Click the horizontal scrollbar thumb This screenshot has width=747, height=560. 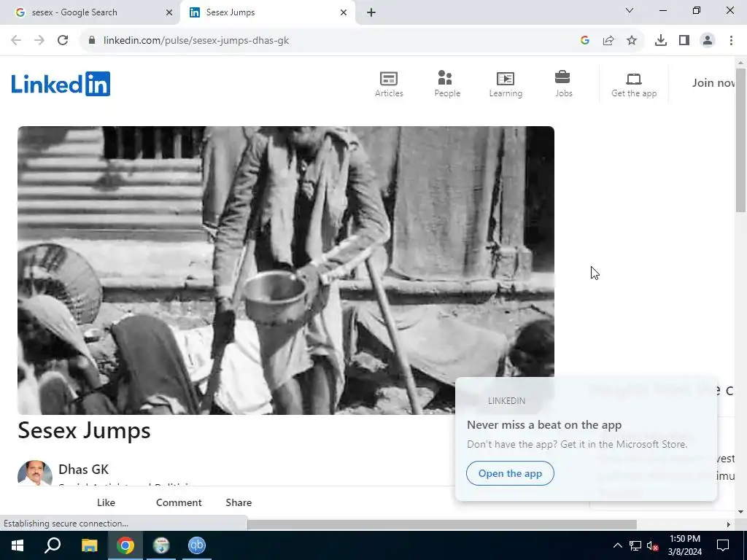tap(441, 524)
